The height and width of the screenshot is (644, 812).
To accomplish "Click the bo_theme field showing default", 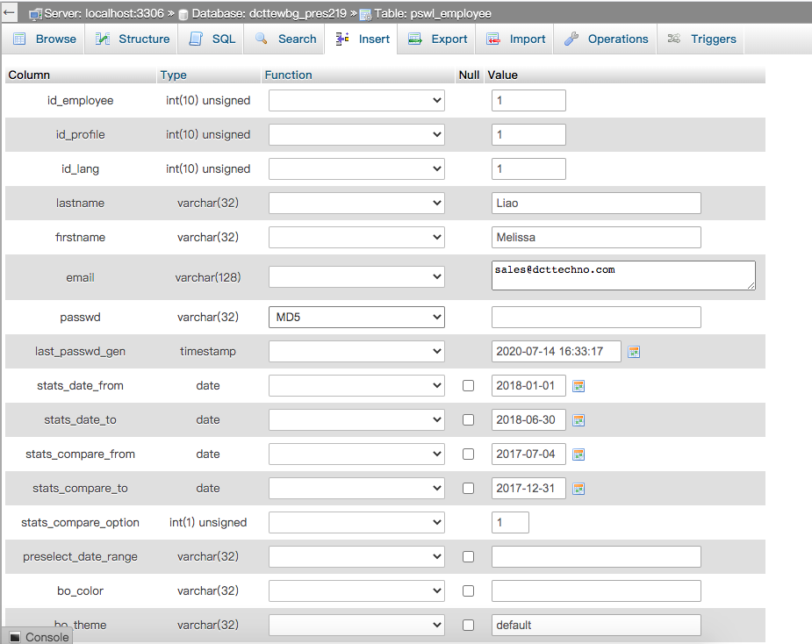I will click(596, 625).
